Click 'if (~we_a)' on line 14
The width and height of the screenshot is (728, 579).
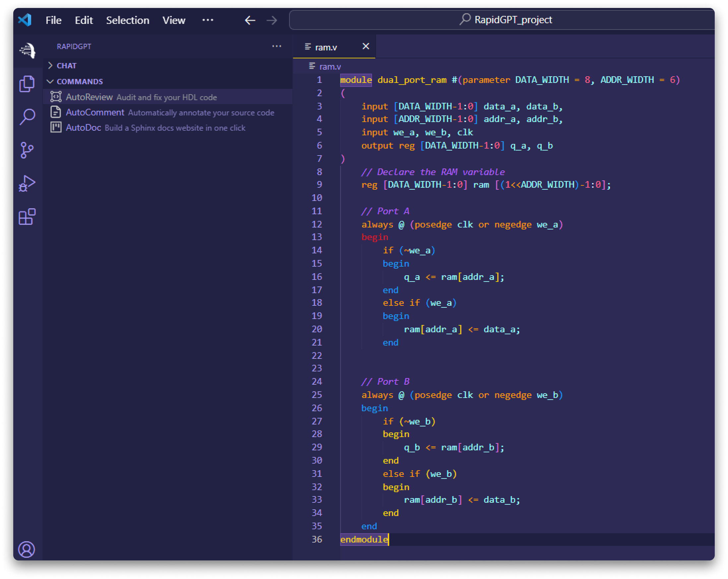pyautogui.click(x=409, y=250)
